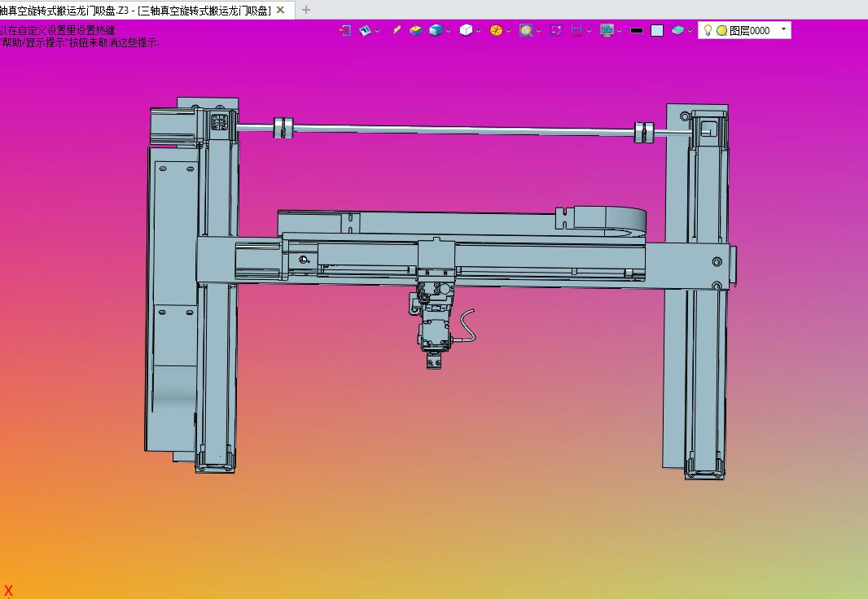
Task: Close the current Z3 document tab
Action: (281, 10)
